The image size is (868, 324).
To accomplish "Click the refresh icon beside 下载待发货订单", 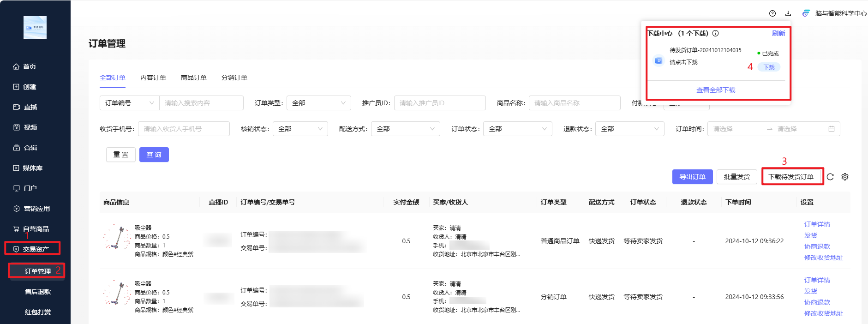I will (830, 177).
